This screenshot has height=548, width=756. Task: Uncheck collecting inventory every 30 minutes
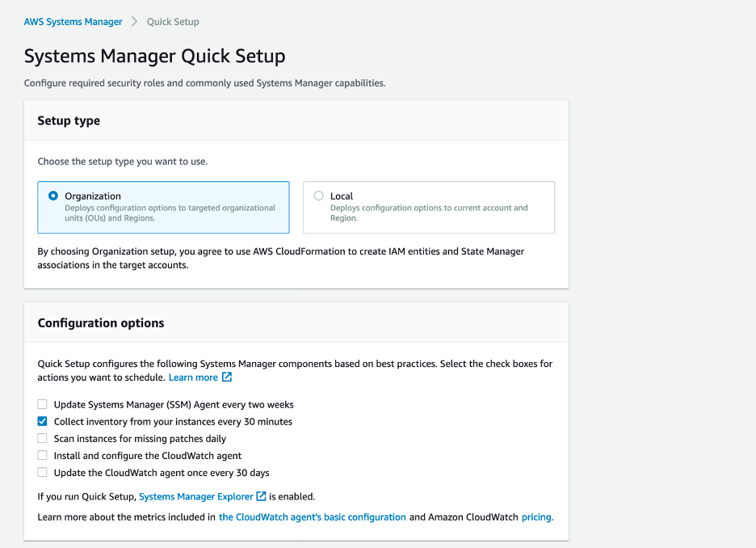tap(42, 421)
